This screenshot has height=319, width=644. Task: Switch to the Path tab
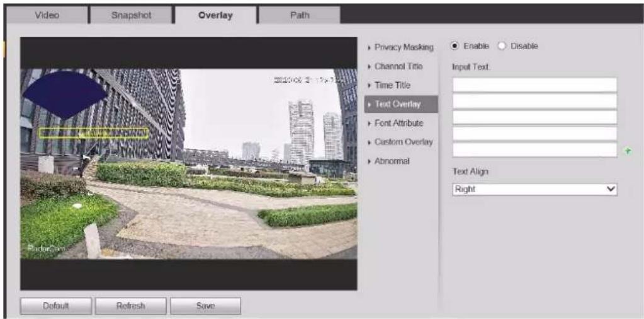click(x=300, y=16)
